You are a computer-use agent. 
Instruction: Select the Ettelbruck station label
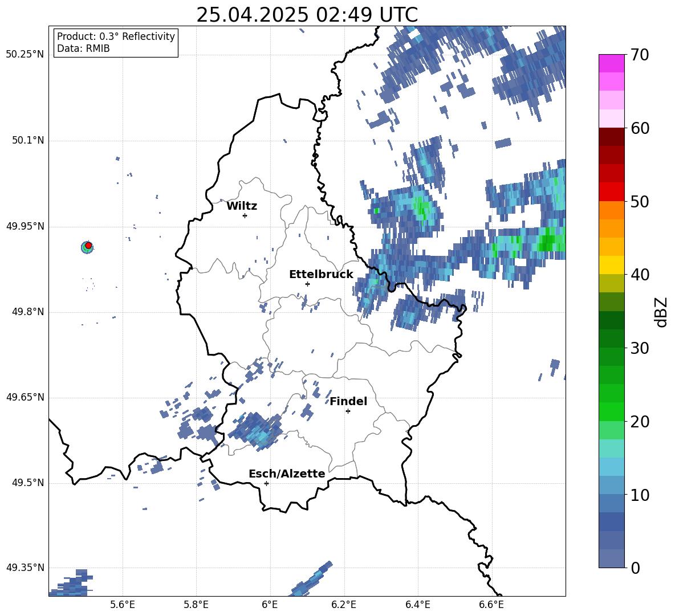pyautogui.click(x=321, y=275)
